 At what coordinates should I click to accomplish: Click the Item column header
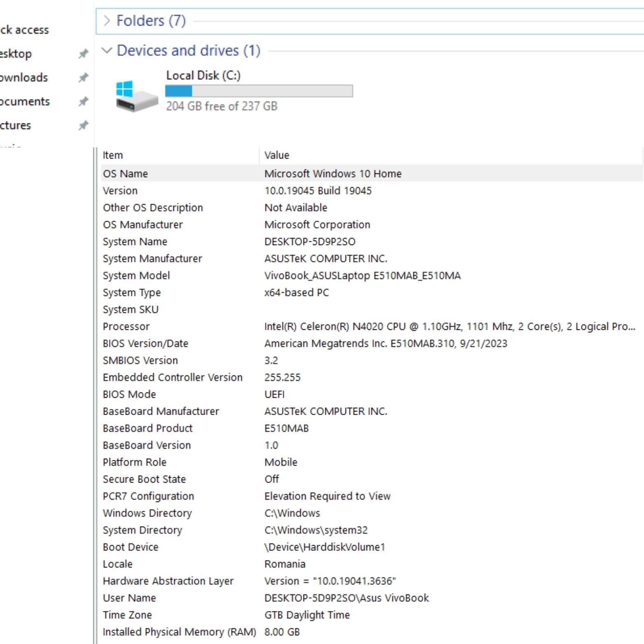[x=113, y=155]
